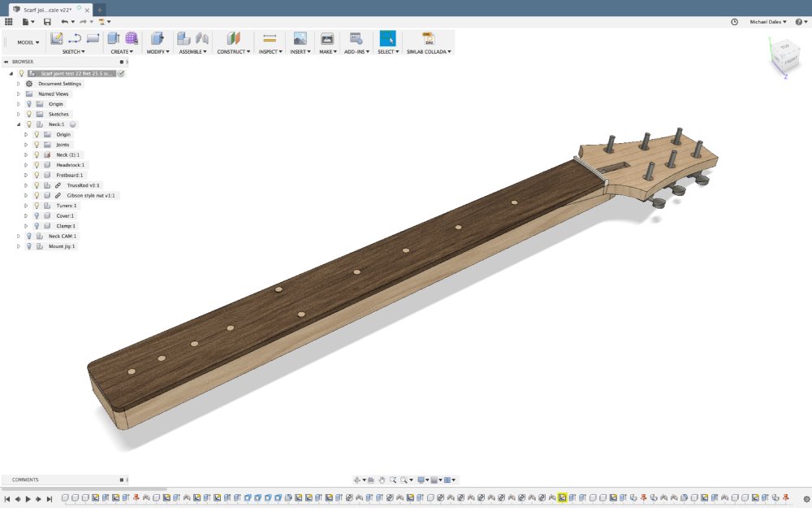Click the Make 3D print icon

pyautogui.click(x=327, y=38)
